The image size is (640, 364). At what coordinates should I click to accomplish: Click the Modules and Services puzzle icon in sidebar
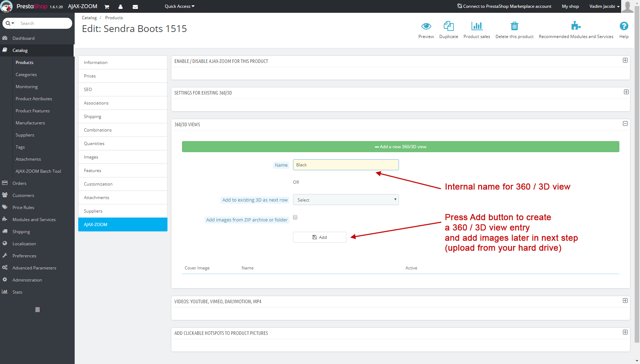point(5,219)
